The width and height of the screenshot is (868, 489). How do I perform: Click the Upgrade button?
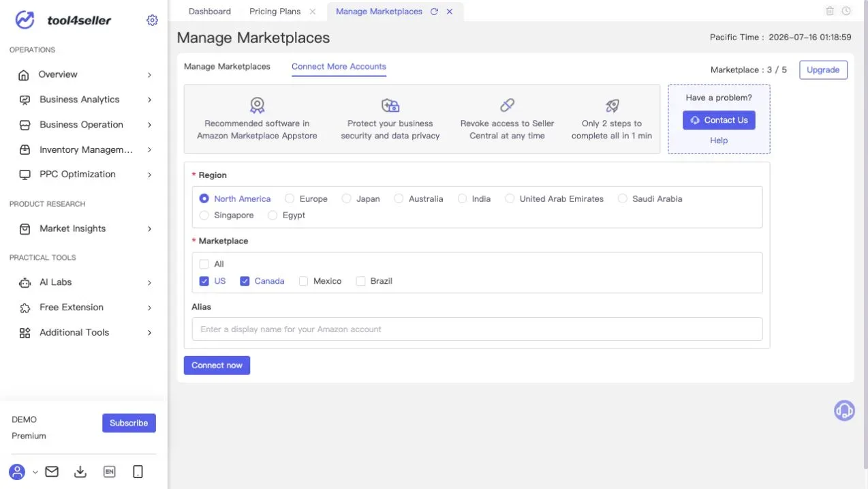pyautogui.click(x=823, y=70)
